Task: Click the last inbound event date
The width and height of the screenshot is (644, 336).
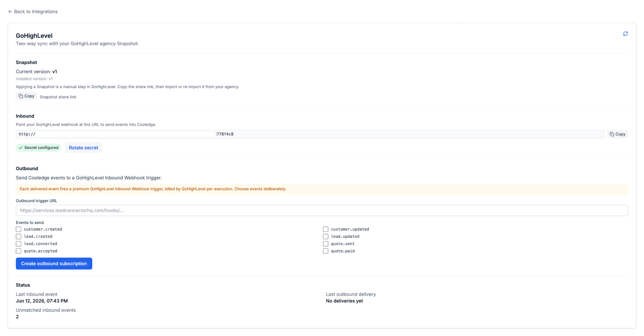Action: [42, 301]
